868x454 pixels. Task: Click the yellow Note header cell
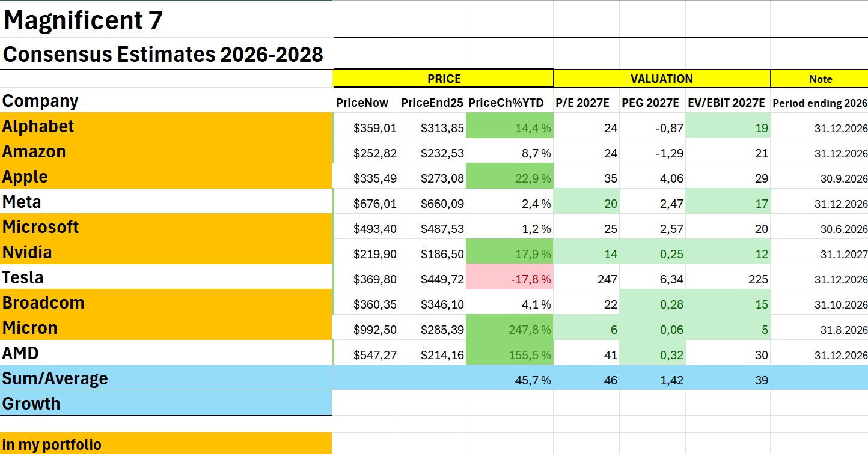[x=819, y=79]
